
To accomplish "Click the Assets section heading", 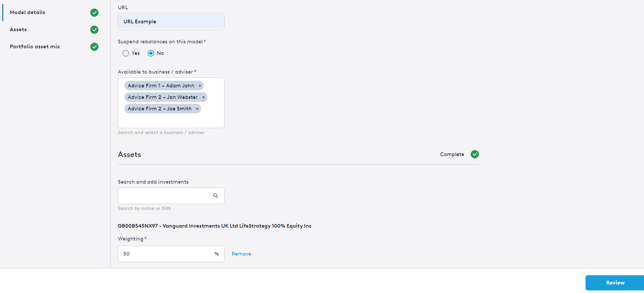I will point(130,155).
